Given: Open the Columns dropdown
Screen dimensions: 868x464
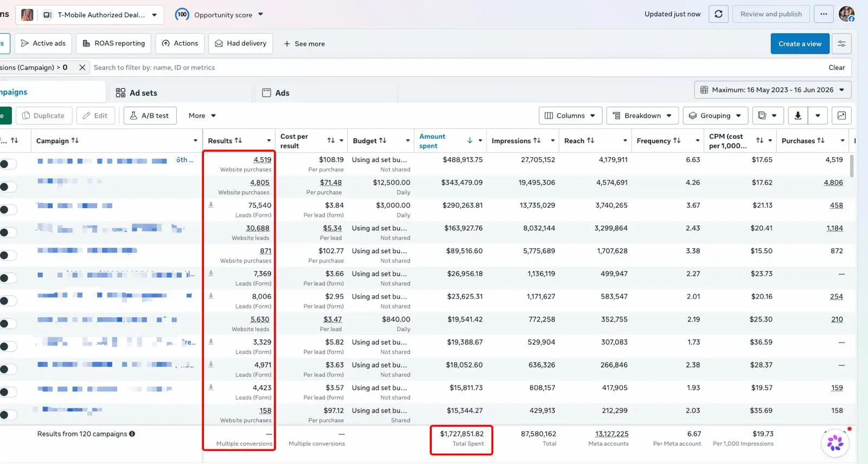Looking at the screenshot, I should pyautogui.click(x=570, y=115).
